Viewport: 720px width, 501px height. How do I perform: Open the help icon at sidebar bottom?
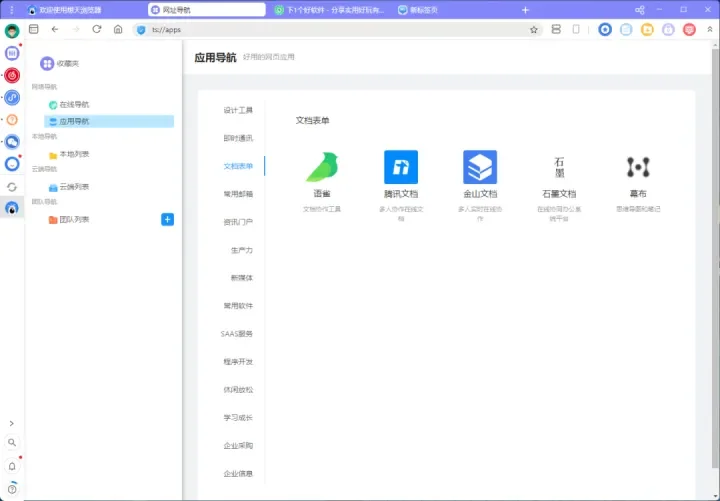tap(12, 489)
